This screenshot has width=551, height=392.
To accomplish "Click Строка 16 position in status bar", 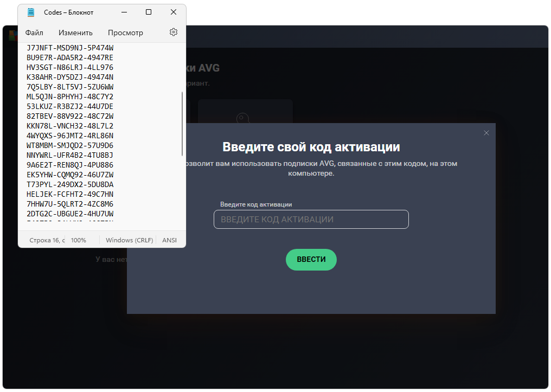I will 47,240.
